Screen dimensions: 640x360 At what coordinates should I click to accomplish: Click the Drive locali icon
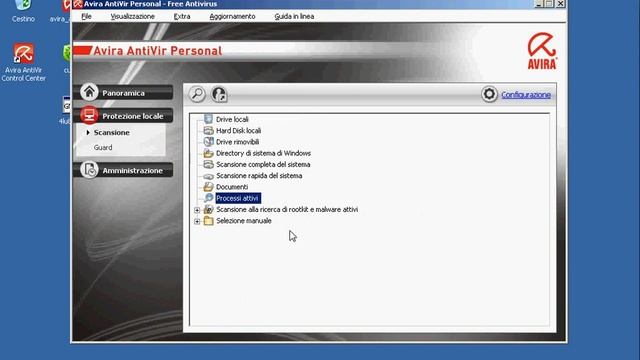click(x=208, y=119)
